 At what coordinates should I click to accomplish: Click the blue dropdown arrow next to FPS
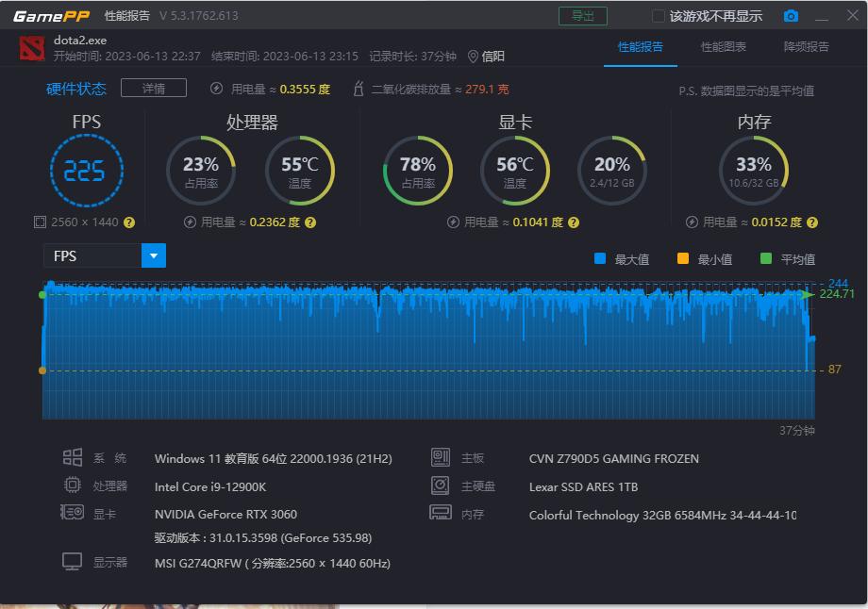(153, 255)
